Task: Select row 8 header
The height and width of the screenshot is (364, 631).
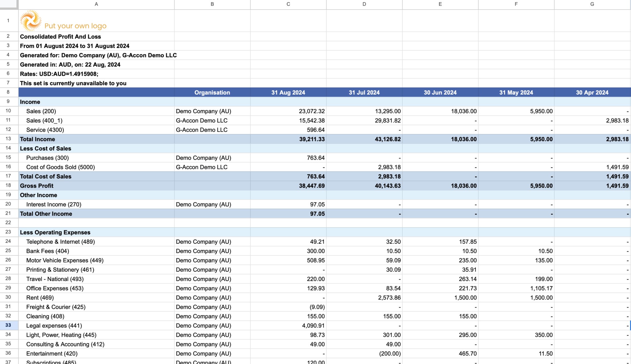Action: click(x=8, y=92)
